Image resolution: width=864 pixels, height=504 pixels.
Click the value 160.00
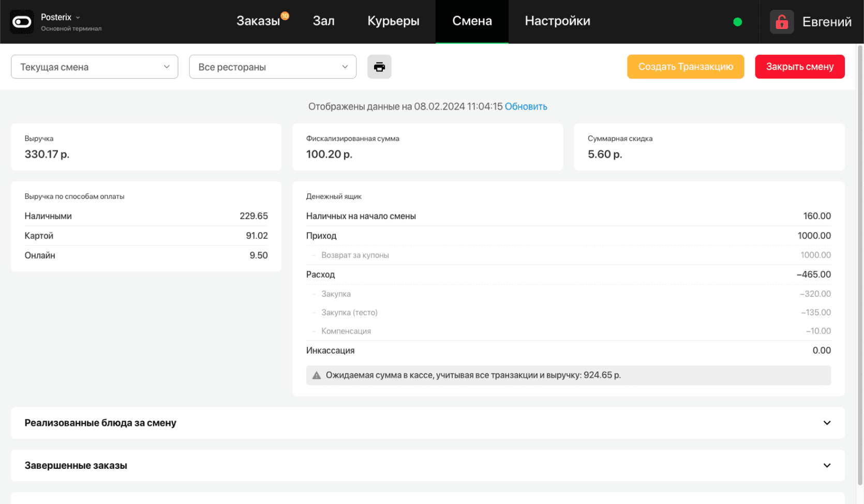(x=817, y=216)
